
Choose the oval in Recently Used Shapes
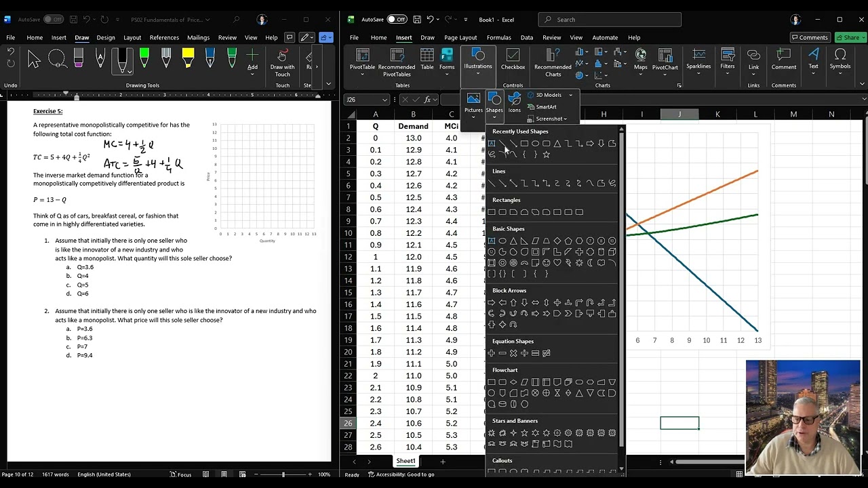pyautogui.click(x=536, y=144)
